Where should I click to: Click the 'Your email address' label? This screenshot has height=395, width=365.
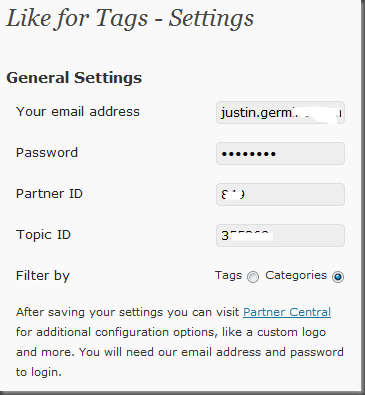pos(78,112)
